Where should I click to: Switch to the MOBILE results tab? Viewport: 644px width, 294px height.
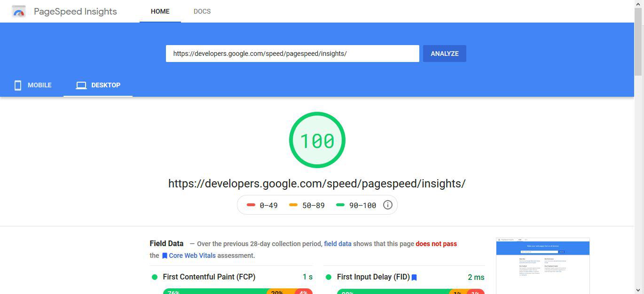pyautogui.click(x=32, y=85)
